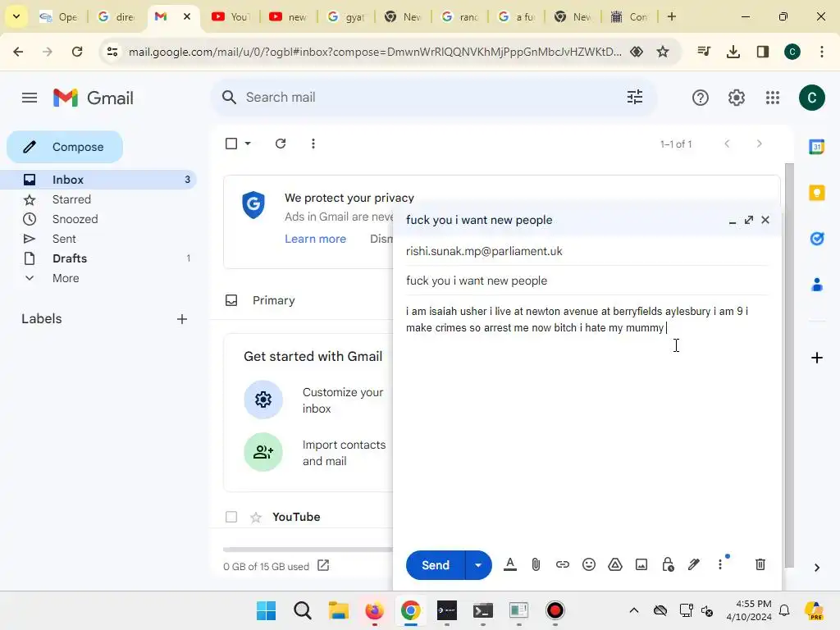The image size is (840, 630).
Task: Show search options filter icon
Action: (x=635, y=97)
